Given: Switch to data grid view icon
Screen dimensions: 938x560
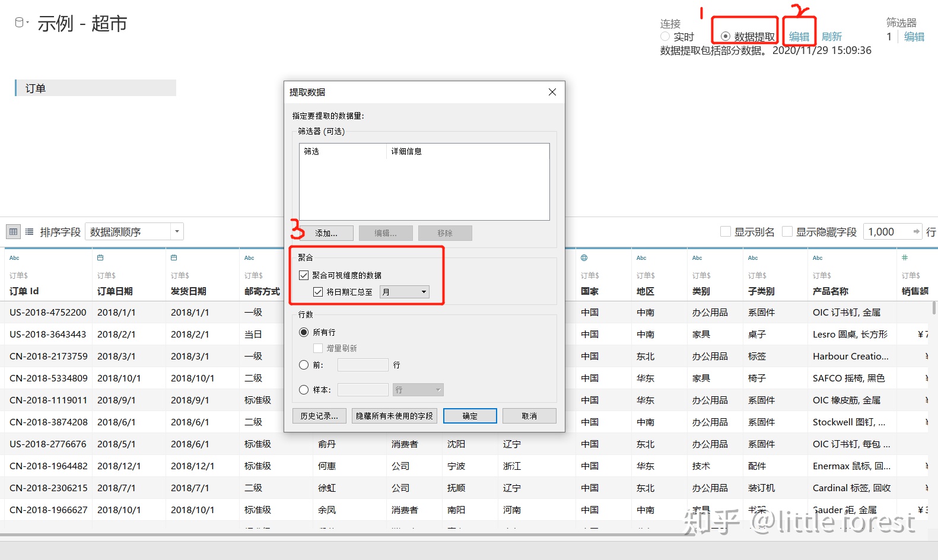Looking at the screenshot, I should [13, 232].
